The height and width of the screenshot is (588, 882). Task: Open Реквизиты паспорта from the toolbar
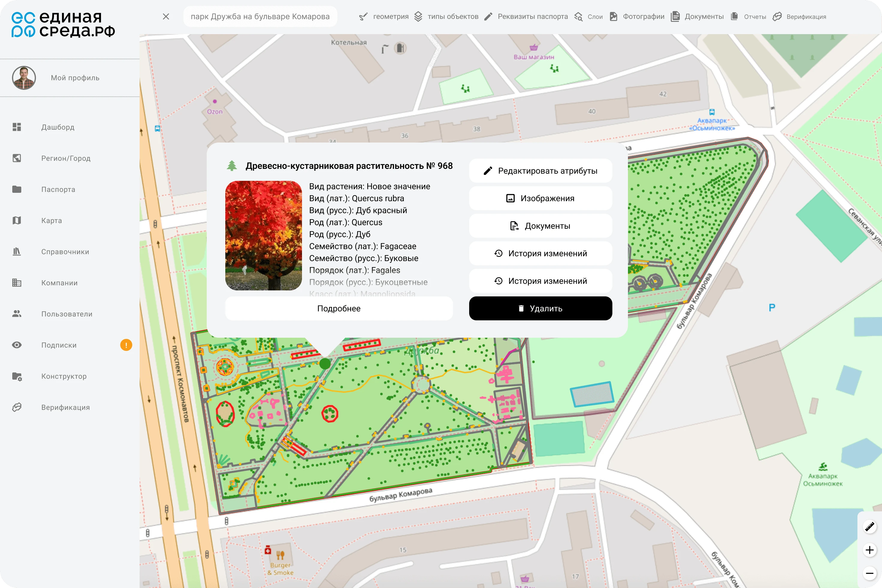tap(526, 16)
